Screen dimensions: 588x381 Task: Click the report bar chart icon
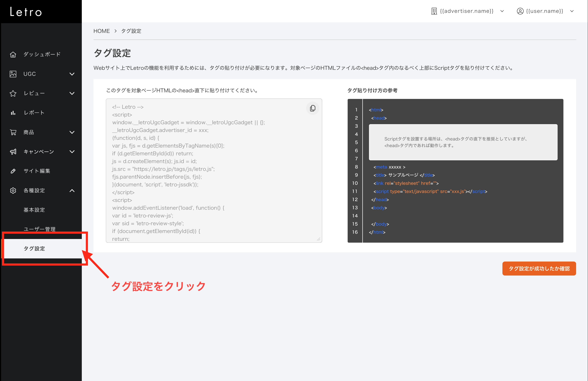point(13,113)
